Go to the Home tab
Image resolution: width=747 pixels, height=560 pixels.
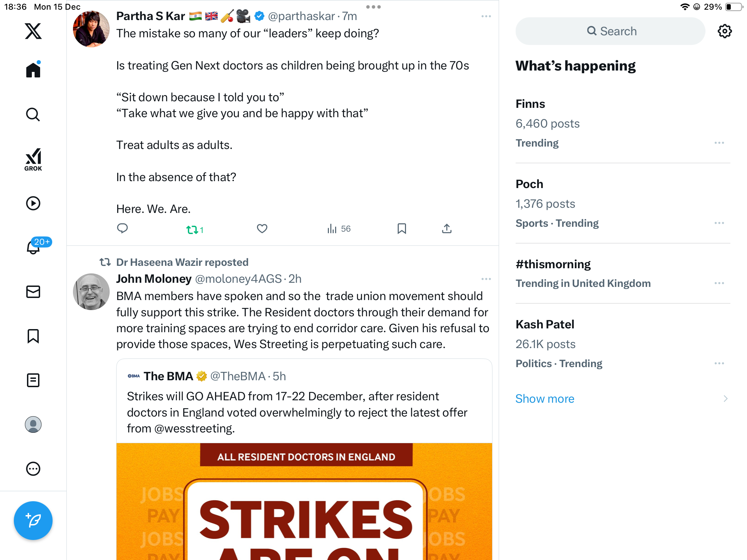click(x=33, y=70)
